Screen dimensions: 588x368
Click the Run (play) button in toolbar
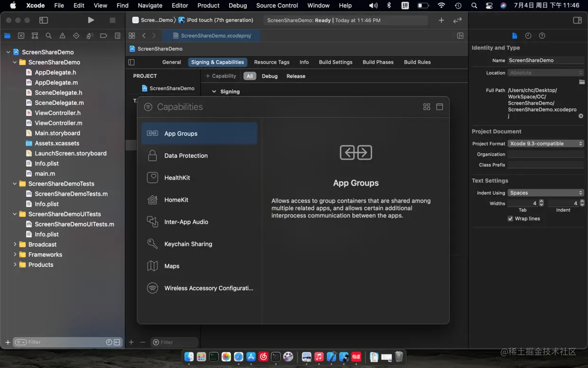pos(91,20)
